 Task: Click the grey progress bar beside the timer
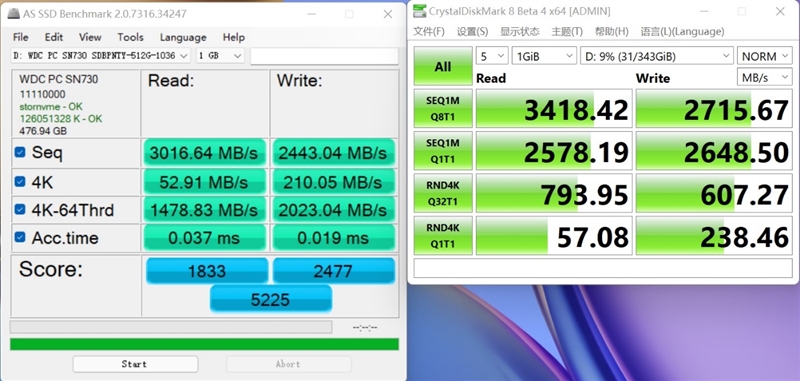pyautogui.click(x=171, y=327)
